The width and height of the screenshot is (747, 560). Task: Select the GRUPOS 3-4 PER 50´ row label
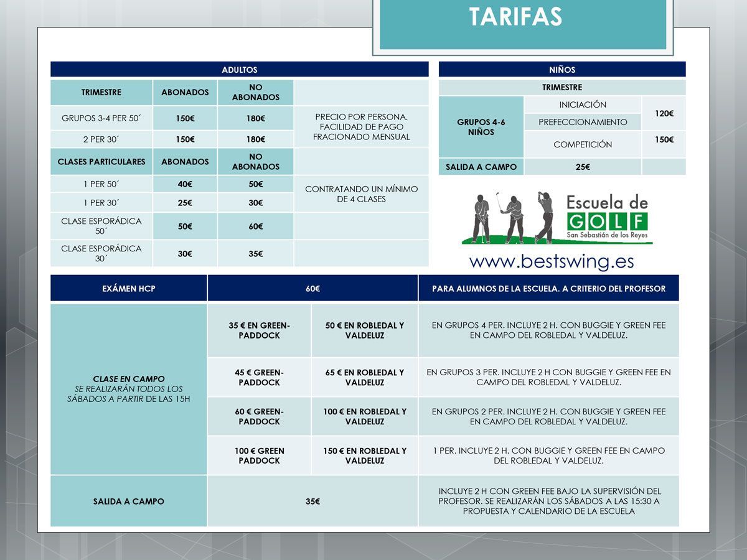point(101,118)
